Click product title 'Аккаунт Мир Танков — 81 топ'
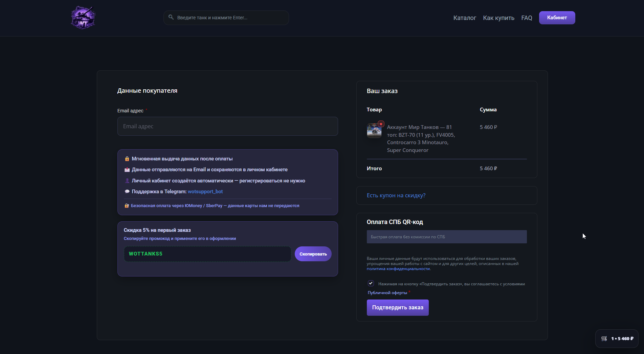Screen dimensions: 644x354 421,139
